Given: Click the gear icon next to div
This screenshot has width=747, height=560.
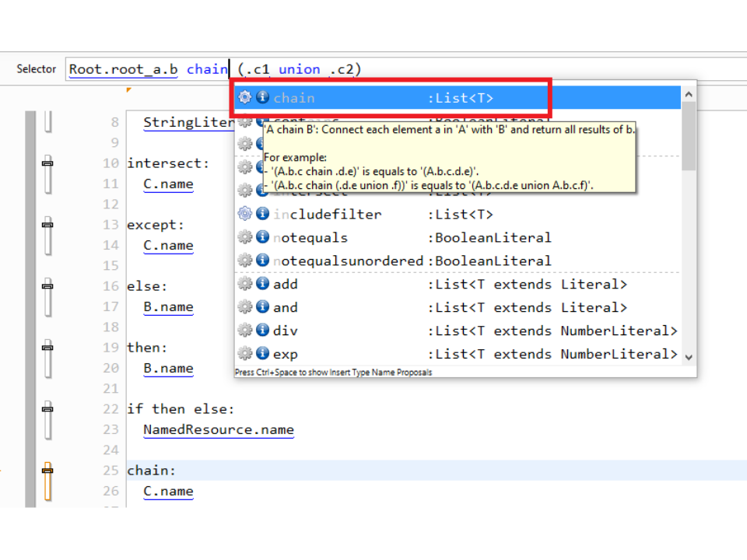Looking at the screenshot, I should [x=244, y=331].
